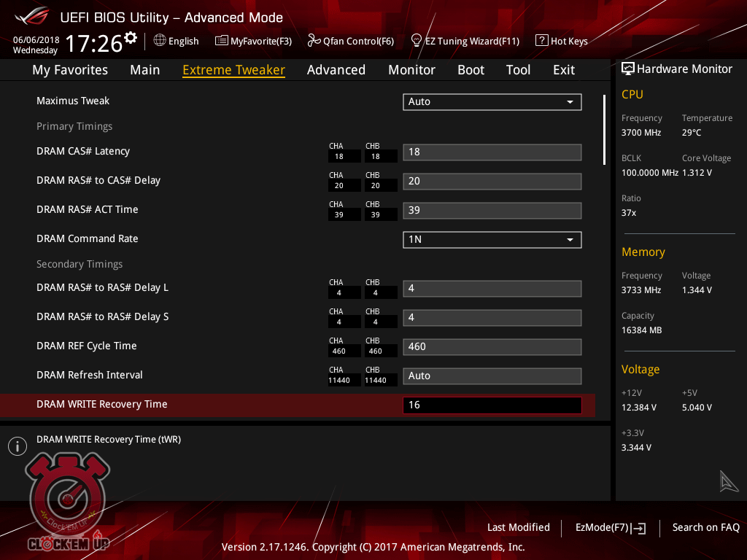Expand the DRAM Command Rate dropdown
The image size is (747, 560).
tap(492, 239)
